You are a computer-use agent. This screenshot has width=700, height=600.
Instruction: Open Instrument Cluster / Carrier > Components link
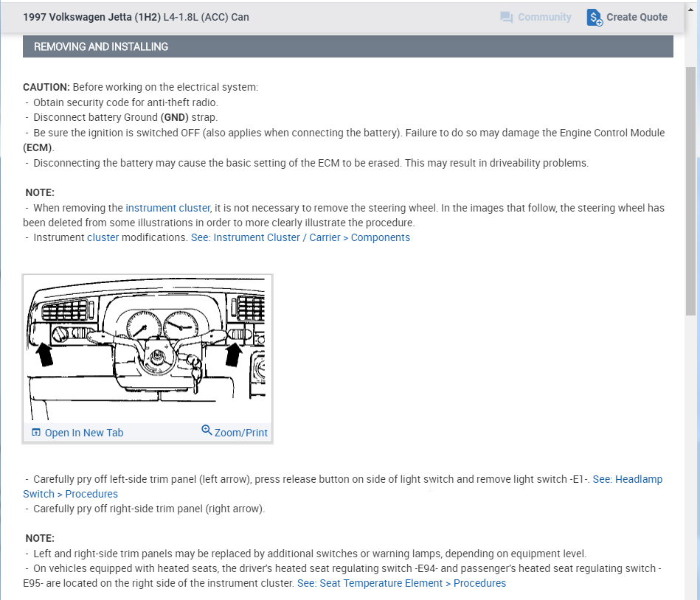click(x=300, y=237)
